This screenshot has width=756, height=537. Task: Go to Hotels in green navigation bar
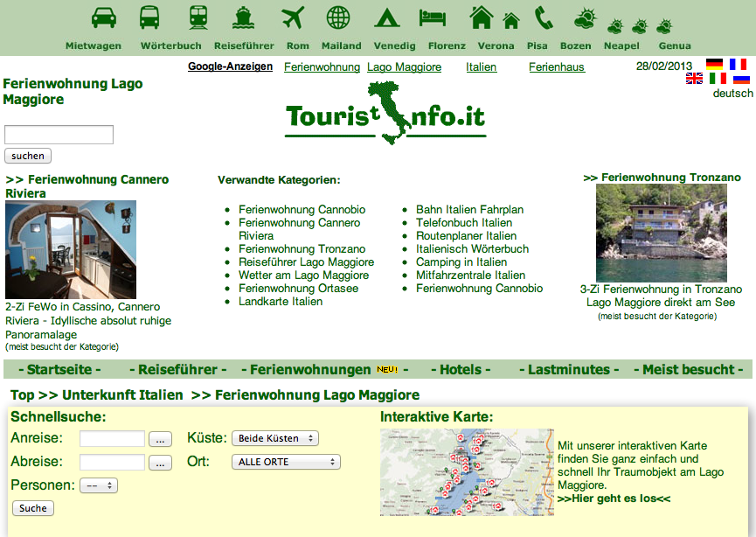460,370
